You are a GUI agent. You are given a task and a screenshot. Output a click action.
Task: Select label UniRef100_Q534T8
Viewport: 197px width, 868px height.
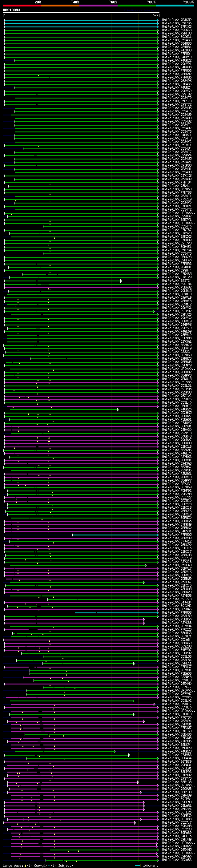click(x=177, y=139)
